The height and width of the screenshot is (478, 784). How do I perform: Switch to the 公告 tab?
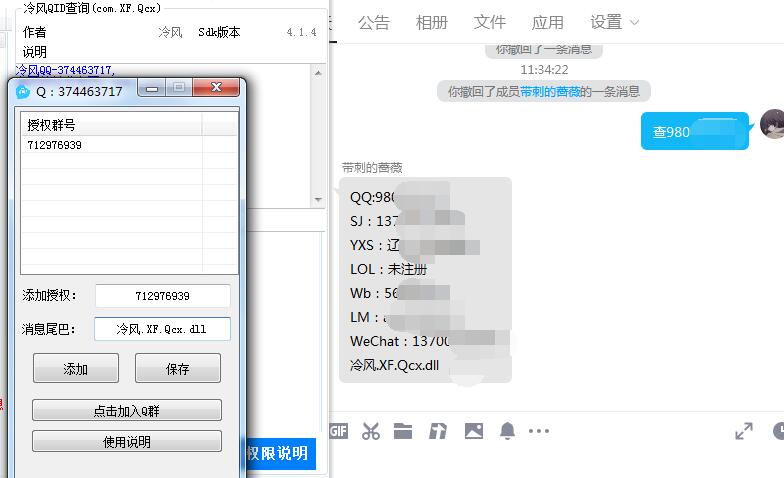click(374, 22)
